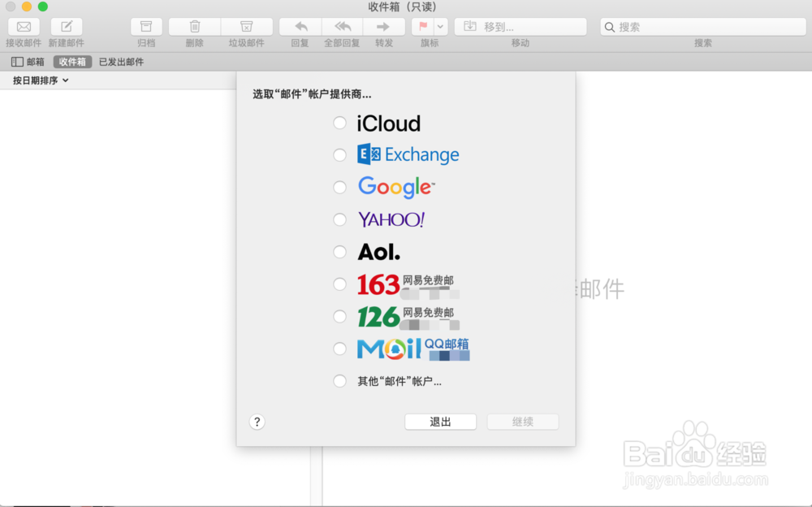Switch to the 已发出邮件 sent tab
The height and width of the screenshot is (507, 812).
(x=121, y=62)
